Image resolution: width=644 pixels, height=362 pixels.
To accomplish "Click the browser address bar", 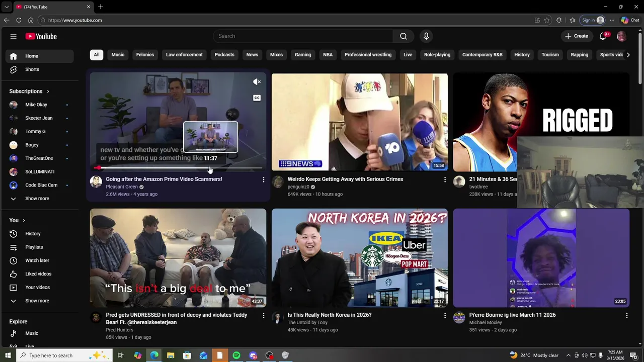I will (x=287, y=20).
